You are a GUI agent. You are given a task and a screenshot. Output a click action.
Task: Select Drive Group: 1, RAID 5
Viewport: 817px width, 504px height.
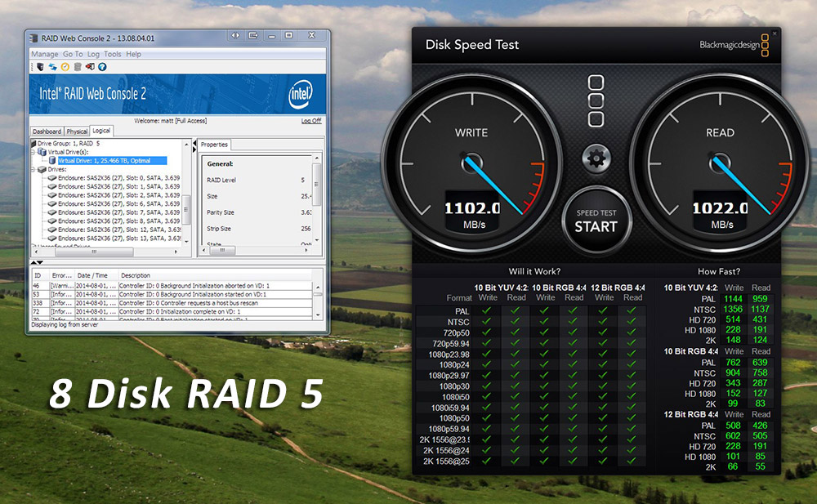tap(69, 143)
